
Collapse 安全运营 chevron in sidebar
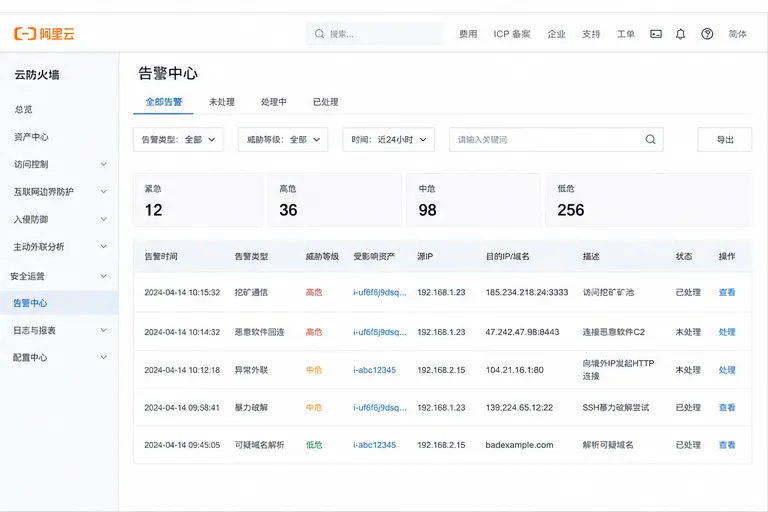pyautogui.click(x=104, y=276)
